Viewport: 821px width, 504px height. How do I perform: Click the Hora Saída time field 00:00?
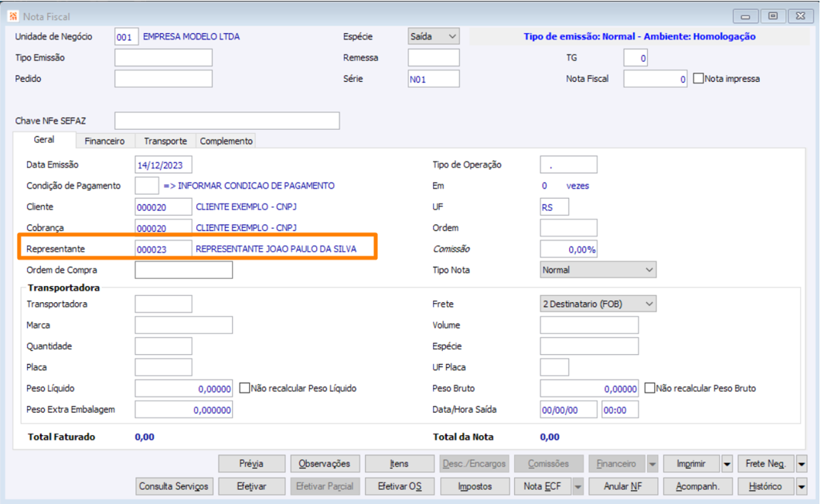tap(620, 409)
